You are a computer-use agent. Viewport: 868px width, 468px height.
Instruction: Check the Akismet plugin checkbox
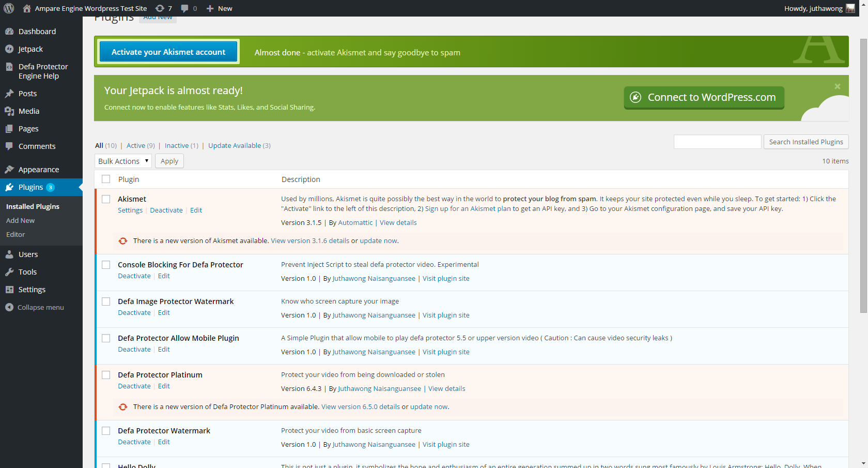(106, 199)
